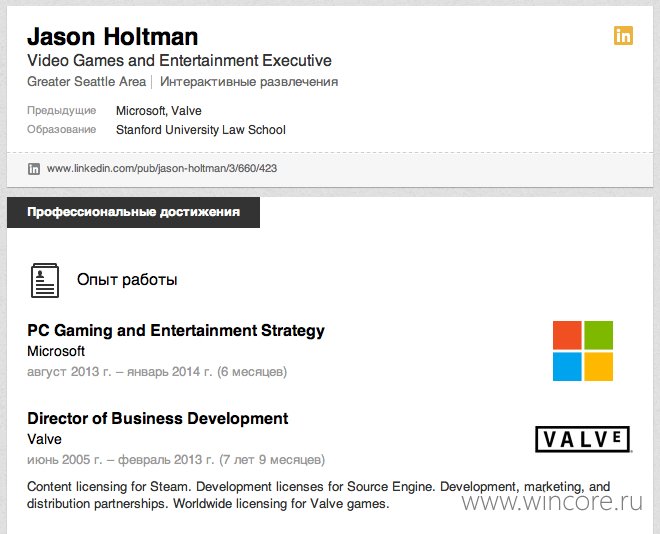
Task: Click the orange LinkedIn badge icon
Action: tap(623, 35)
